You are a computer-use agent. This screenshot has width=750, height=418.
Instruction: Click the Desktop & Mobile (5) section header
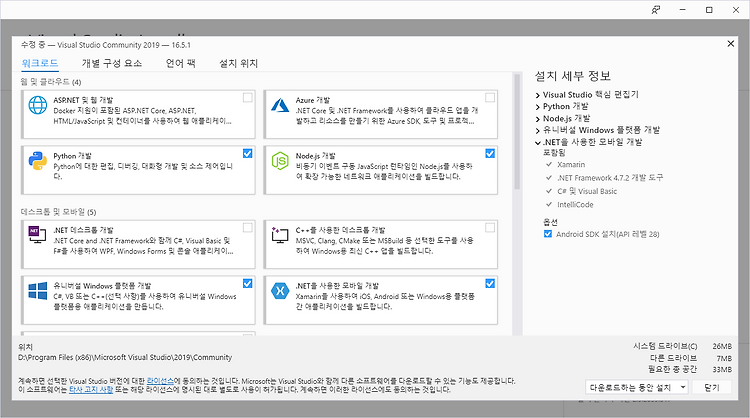(58, 212)
